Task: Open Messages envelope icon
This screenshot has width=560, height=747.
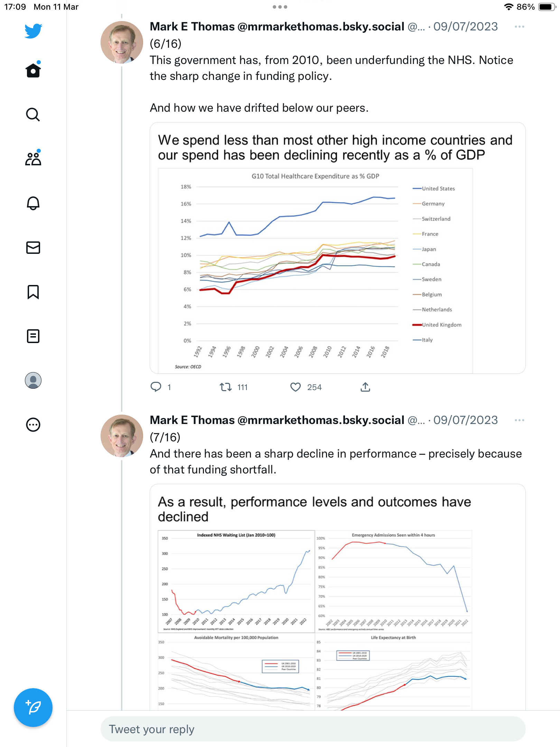Action: coord(33,248)
